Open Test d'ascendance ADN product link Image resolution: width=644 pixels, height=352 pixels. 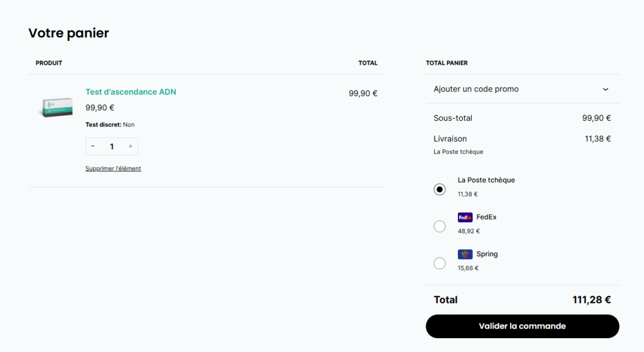pyautogui.click(x=131, y=92)
